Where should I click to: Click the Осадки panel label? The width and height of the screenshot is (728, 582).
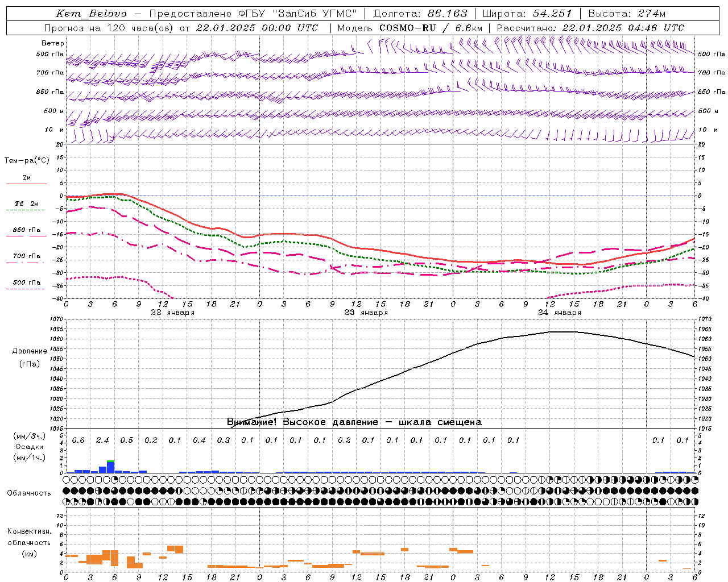pyautogui.click(x=30, y=447)
